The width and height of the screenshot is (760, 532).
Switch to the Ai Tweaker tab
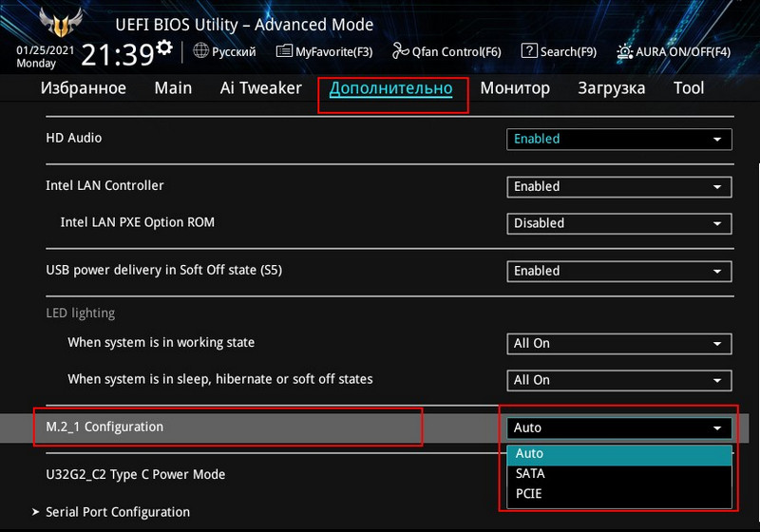pyautogui.click(x=260, y=88)
